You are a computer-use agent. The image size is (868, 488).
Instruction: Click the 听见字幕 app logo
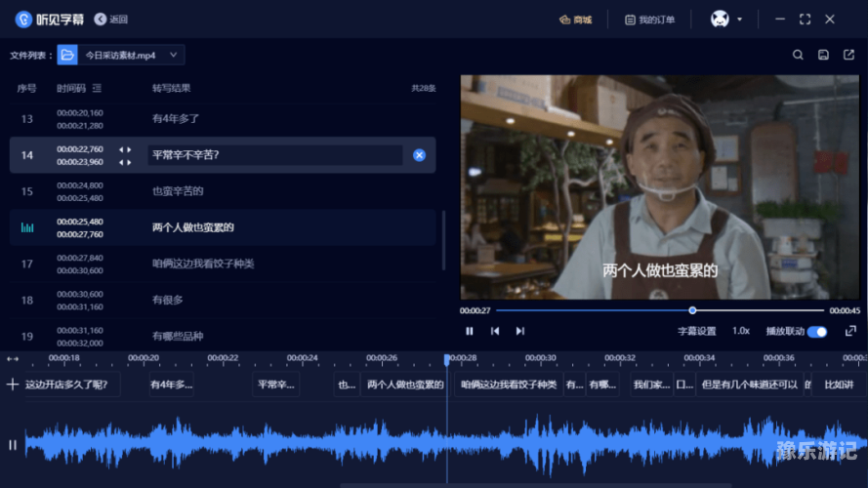pyautogui.click(x=49, y=20)
